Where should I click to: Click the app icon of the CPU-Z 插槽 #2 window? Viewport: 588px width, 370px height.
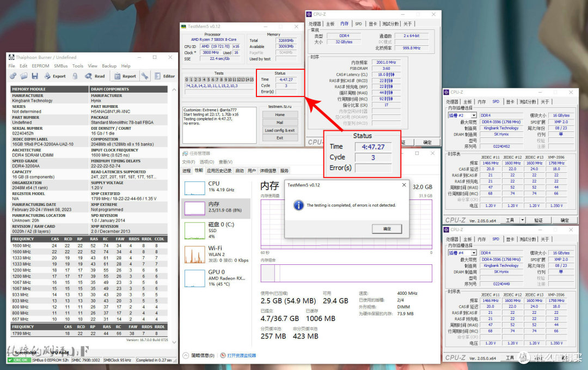[446, 92]
